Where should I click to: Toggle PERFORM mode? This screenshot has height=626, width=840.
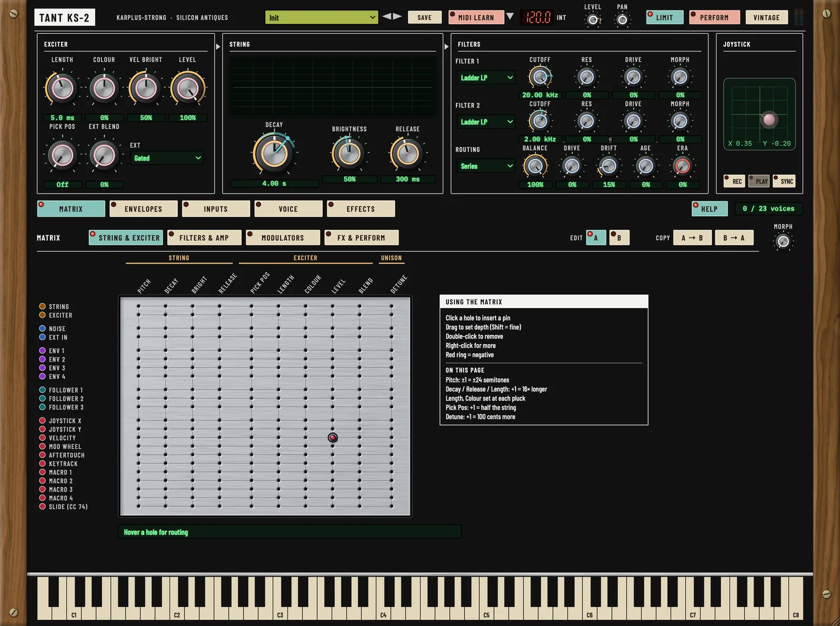coord(715,17)
